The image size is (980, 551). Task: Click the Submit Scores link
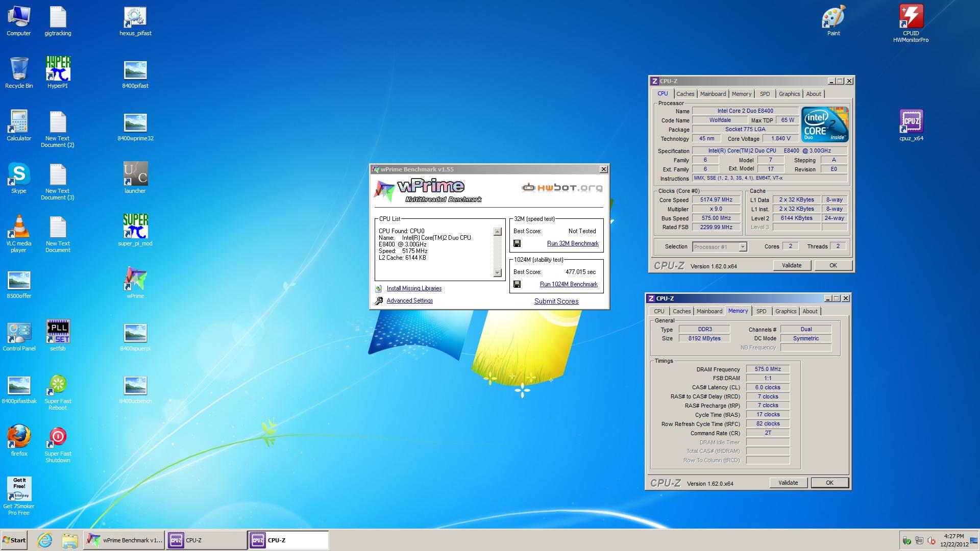pyautogui.click(x=556, y=302)
